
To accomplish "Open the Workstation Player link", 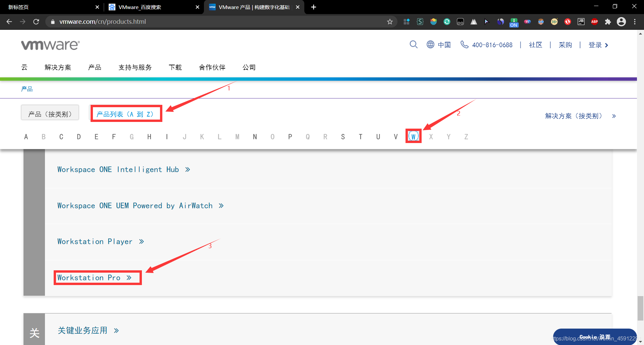I will point(101,241).
